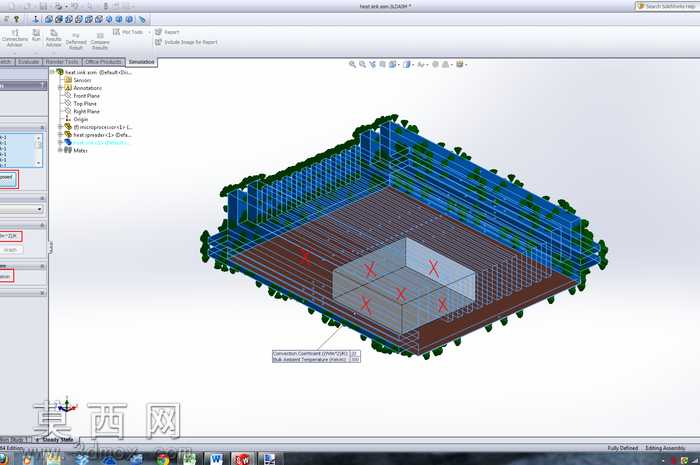Click the Deformed Result tool
The image size is (700, 465).
[x=76, y=41]
